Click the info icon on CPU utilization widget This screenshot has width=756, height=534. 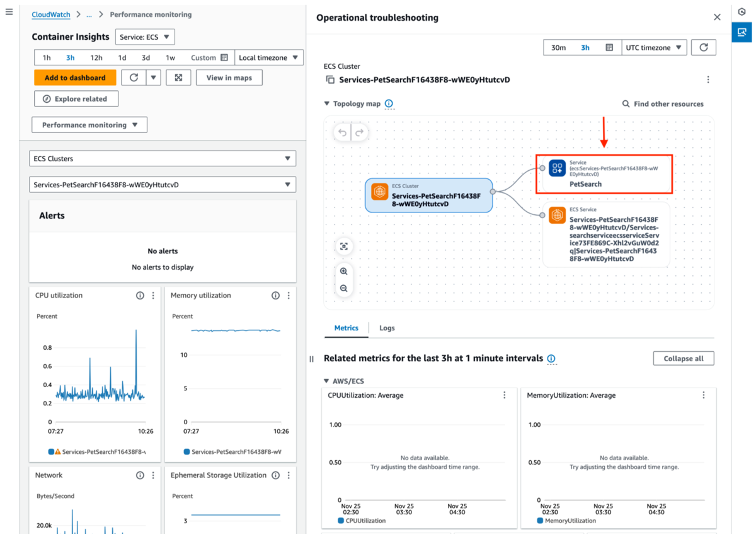pos(140,296)
